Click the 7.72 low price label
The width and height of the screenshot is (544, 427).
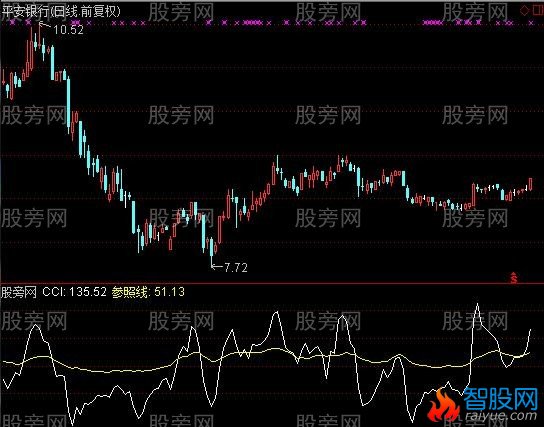[x=236, y=267]
